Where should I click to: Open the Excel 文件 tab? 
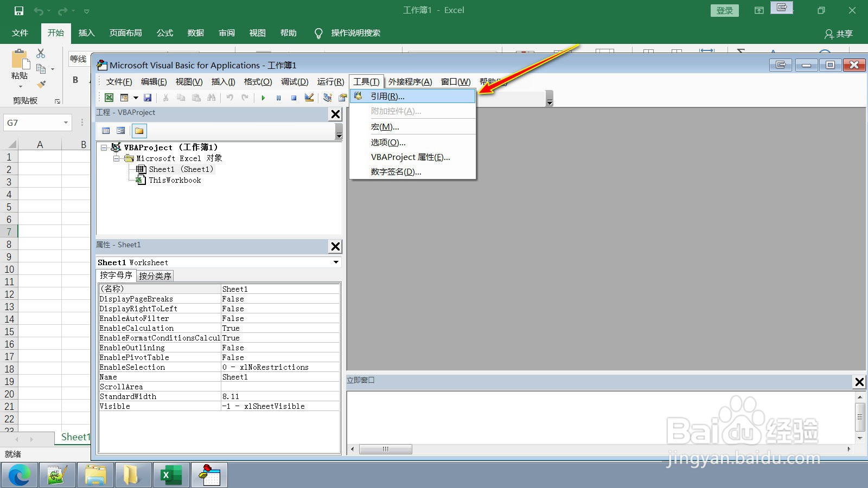(x=20, y=33)
